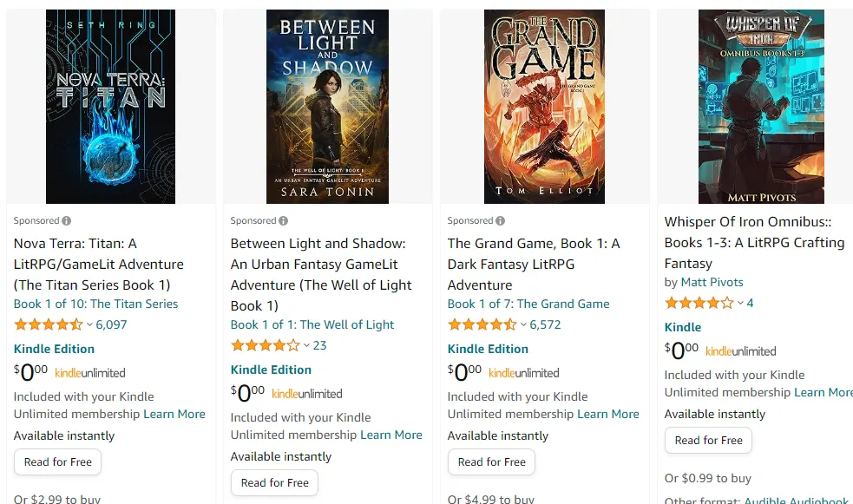Open Book 1 of 7: The Grand Game link
853x504 pixels.
[x=528, y=304]
